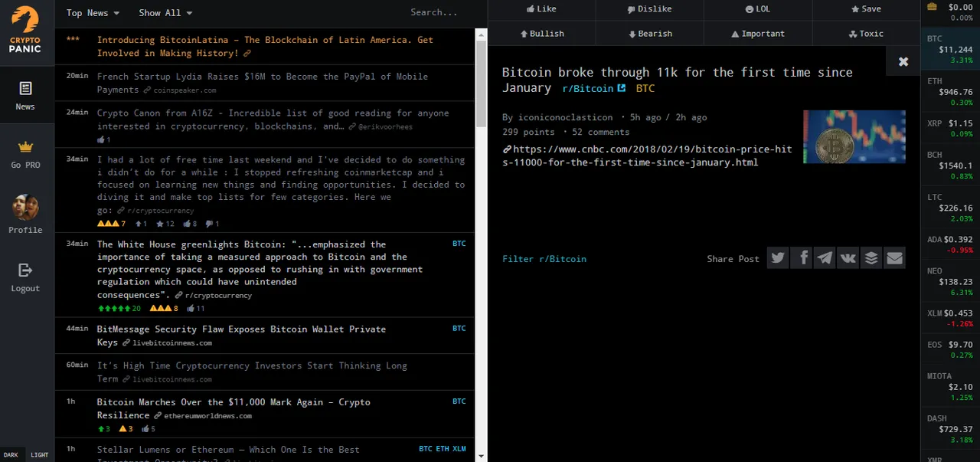Vote Like on the post
Viewport: 980px width, 462px height.
541,9
